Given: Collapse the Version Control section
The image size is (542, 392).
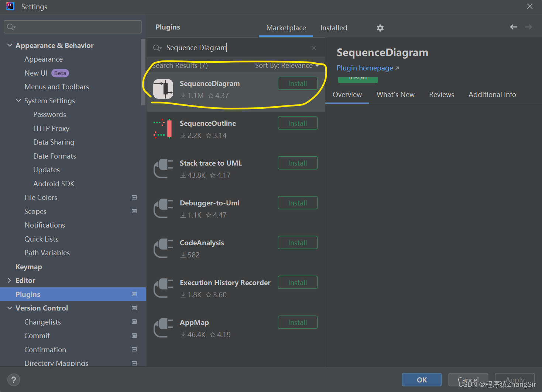Looking at the screenshot, I should click(x=10, y=308).
